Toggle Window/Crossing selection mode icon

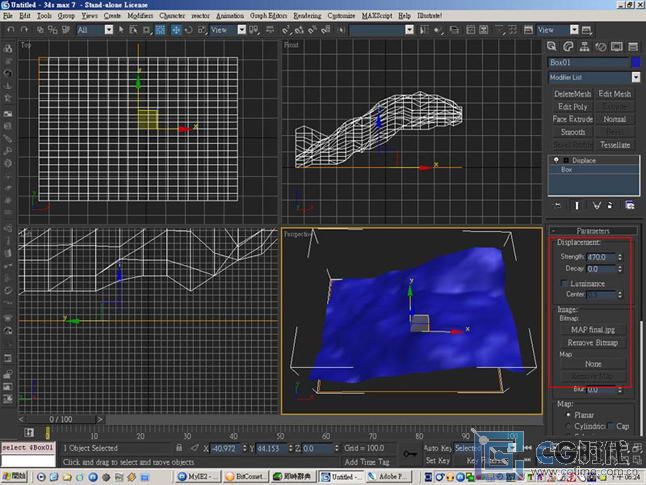[160, 30]
